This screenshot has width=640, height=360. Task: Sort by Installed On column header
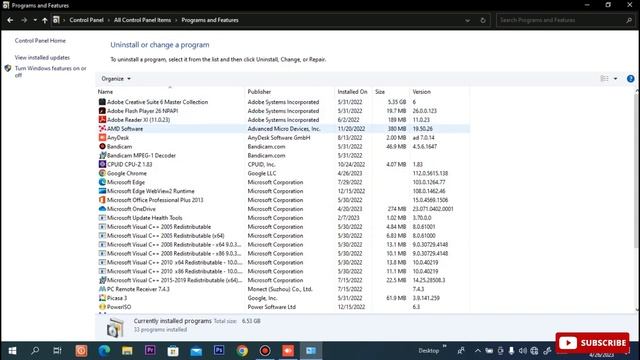coord(353,91)
